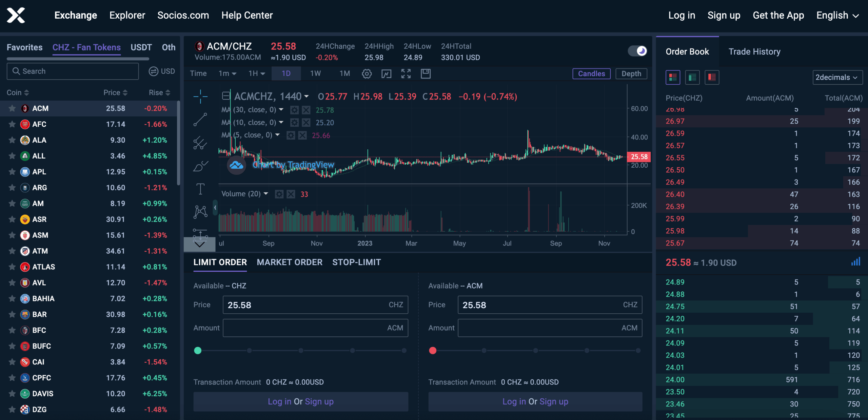Toggle USD price display

pyautogui.click(x=162, y=71)
